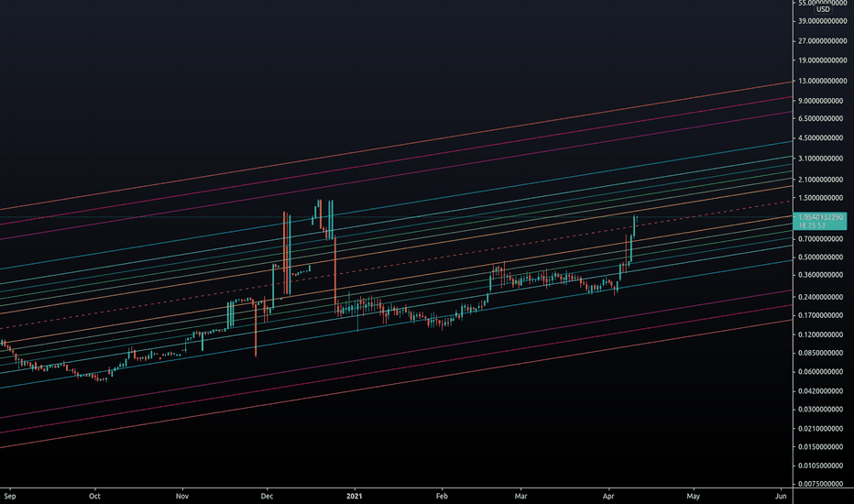Click the 27.0000000000 price axis label
The height and width of the screenshot is (504, 854).
(x=823, y=41)
